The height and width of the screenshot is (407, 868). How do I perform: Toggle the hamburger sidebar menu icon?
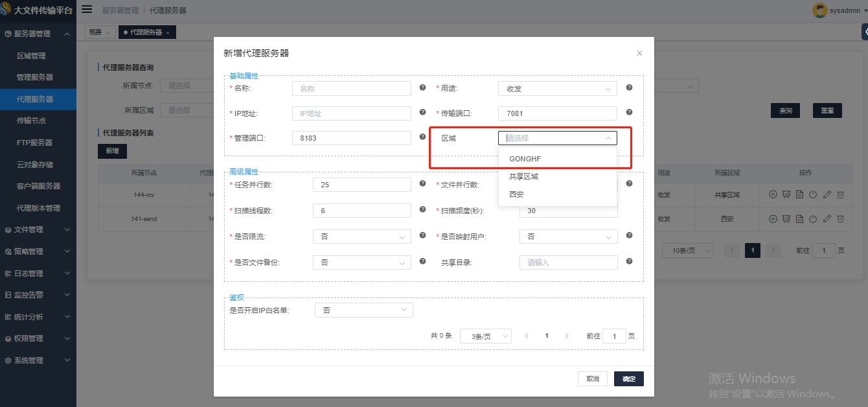[x=87, y=10]
